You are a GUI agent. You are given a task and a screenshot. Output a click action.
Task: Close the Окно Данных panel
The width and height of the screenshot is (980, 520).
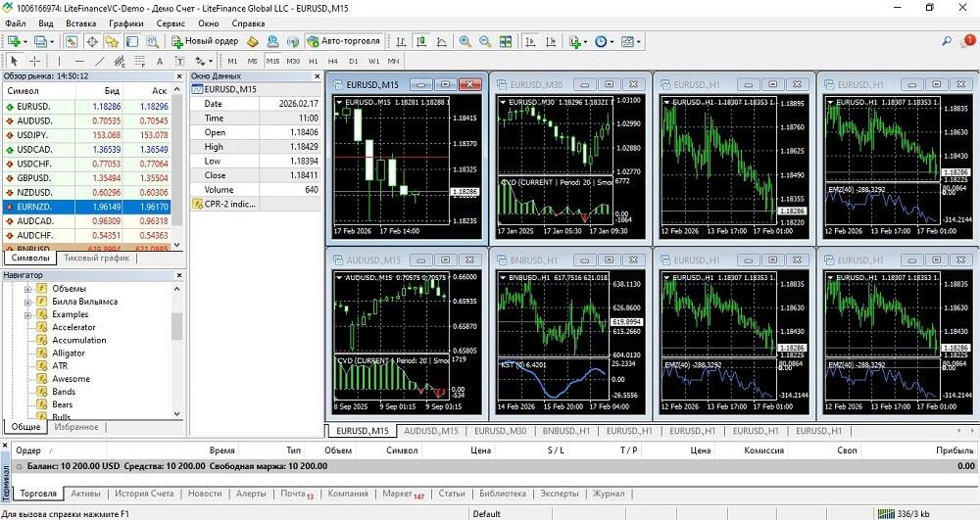point(317,76)
